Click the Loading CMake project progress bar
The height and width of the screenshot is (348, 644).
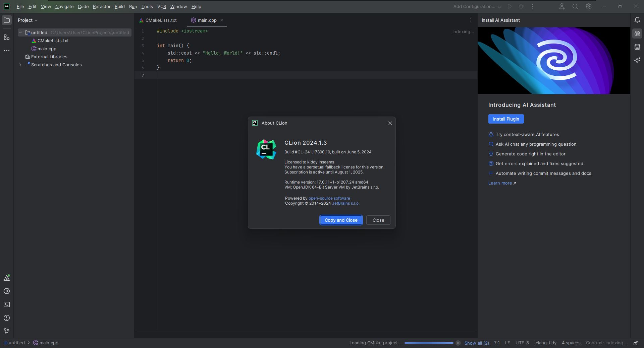pos(428,343)
